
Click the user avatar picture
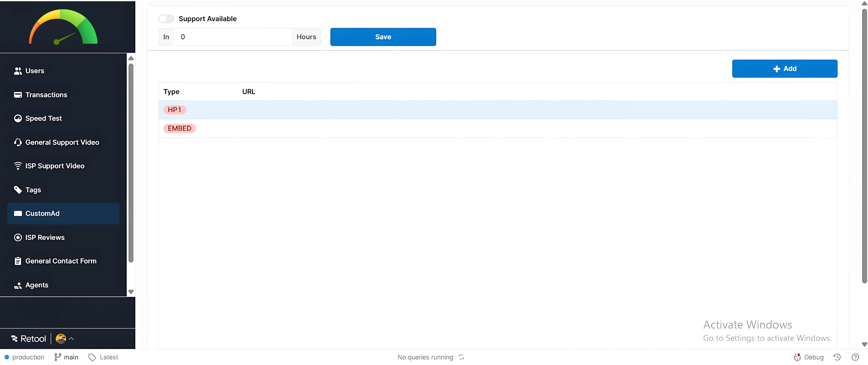pos(61,339)
